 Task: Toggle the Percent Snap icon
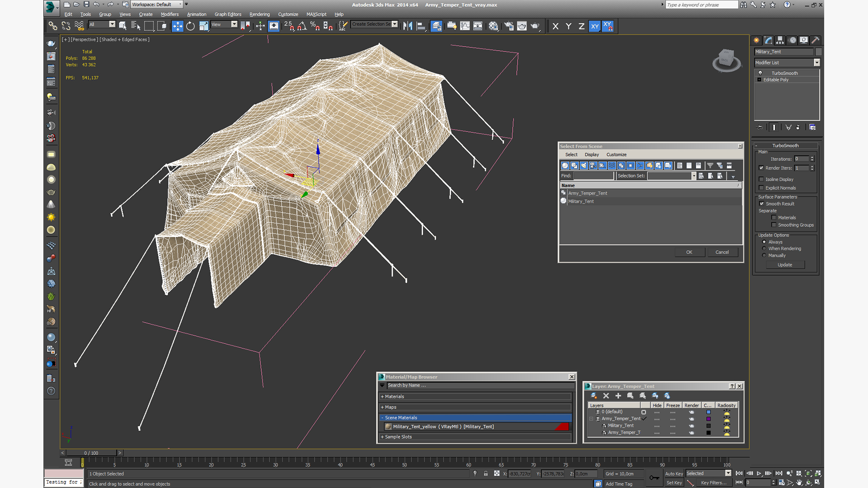pos(315,26)
